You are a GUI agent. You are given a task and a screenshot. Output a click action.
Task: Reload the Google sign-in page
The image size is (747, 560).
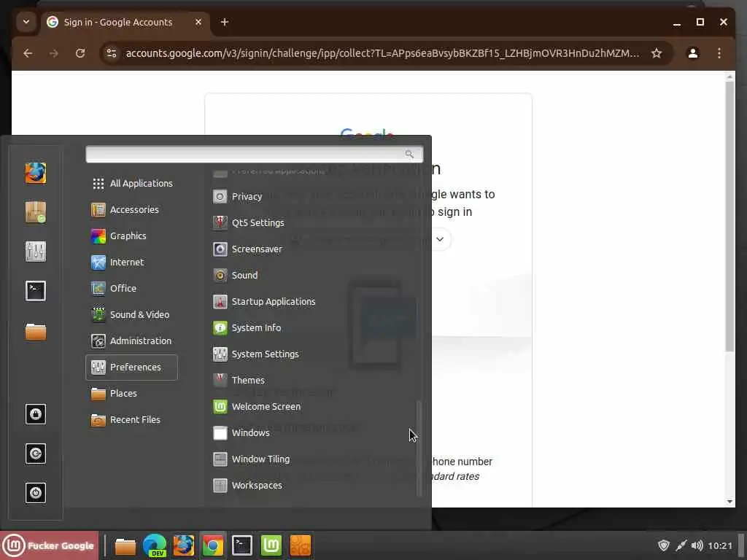80,53
